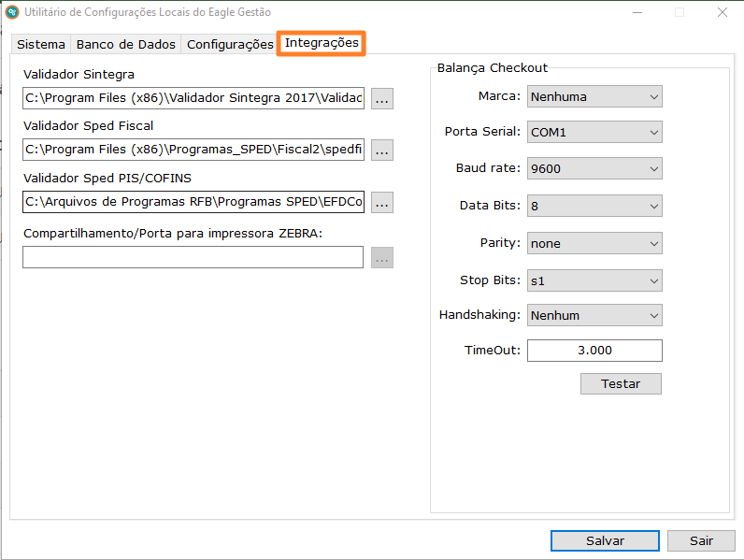The width and height of the screenshot is (744, 560).
Task: Click the Salvar button
Action: pos(605,540)
